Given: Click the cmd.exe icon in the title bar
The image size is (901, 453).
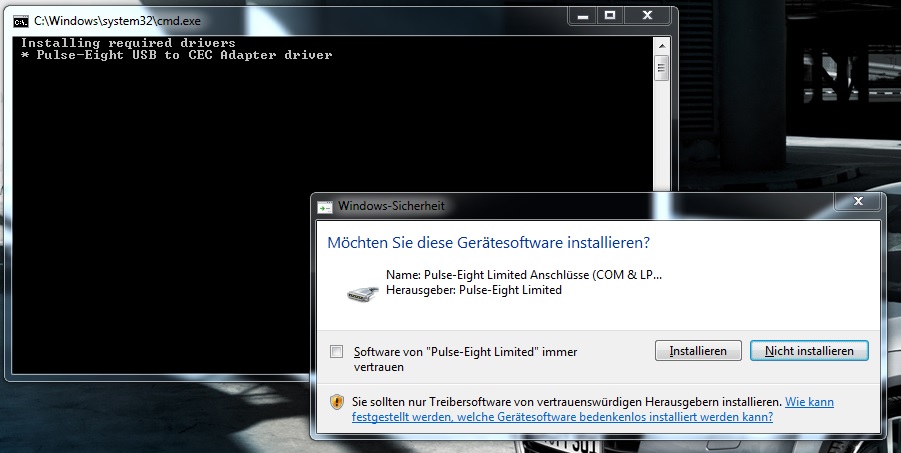Looking at the screenshot, I should 21,21.
